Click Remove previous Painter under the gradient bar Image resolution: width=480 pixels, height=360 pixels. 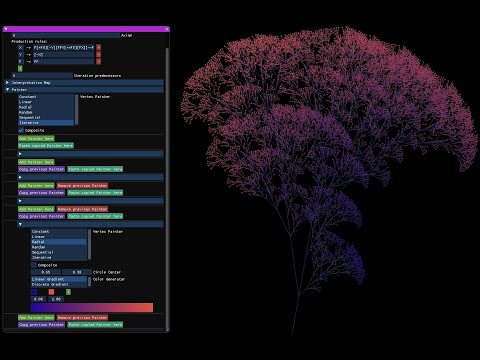tap(82, 317)
